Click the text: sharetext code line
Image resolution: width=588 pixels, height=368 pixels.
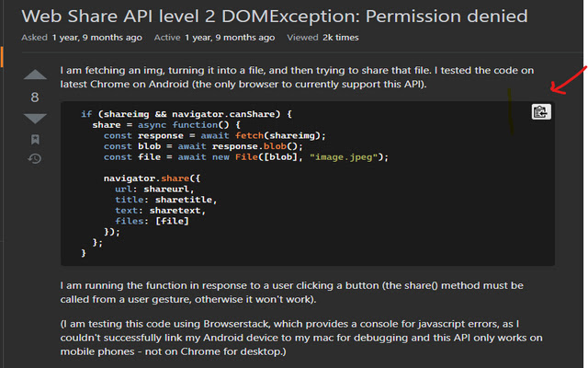(x=161, y=211)
